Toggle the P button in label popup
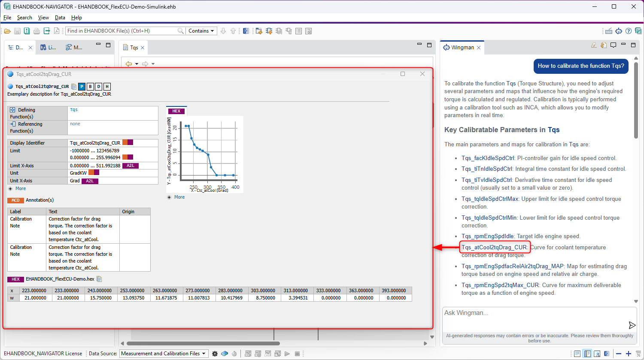 tap(82, 87)
